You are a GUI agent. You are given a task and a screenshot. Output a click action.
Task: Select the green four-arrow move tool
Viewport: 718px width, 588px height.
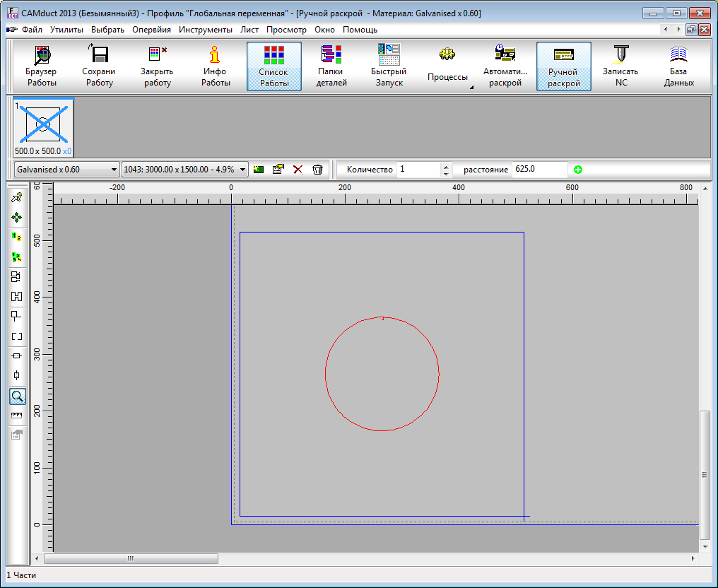(17, 218)
